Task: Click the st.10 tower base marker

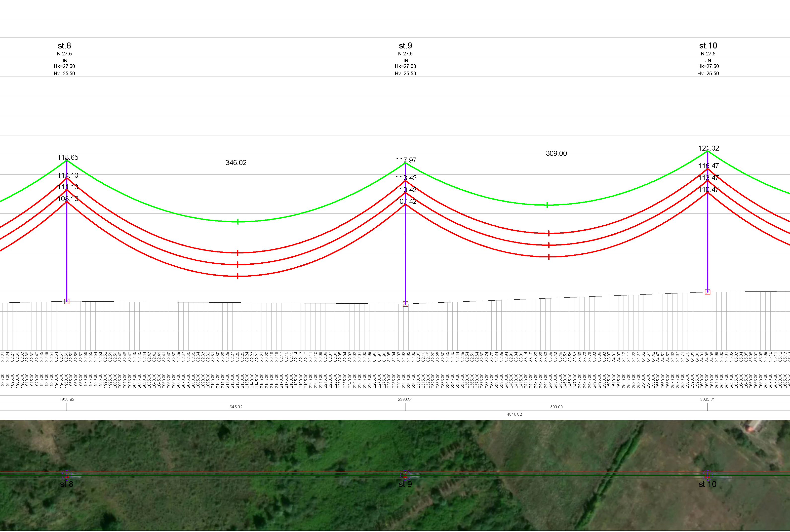Action: (708, 292)
